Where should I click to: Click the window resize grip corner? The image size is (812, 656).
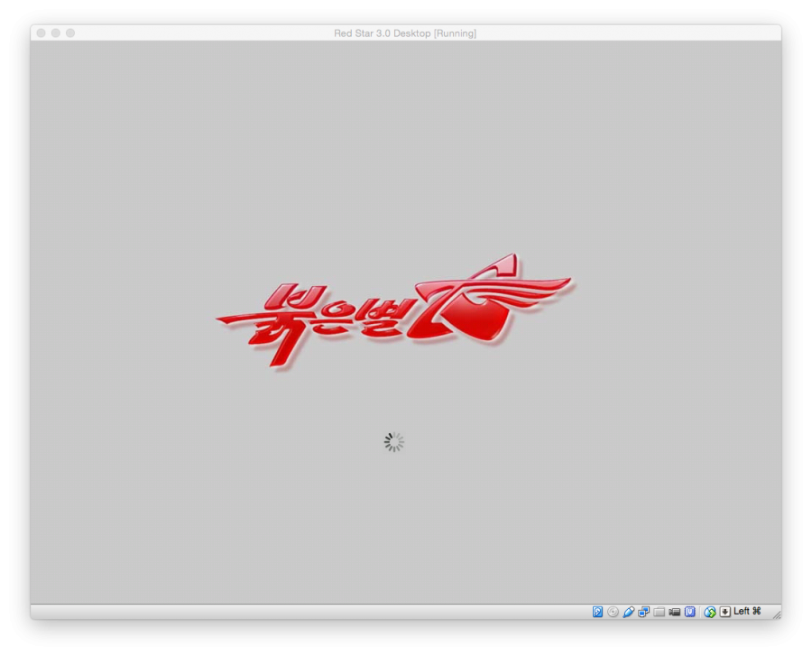point(775,614)
